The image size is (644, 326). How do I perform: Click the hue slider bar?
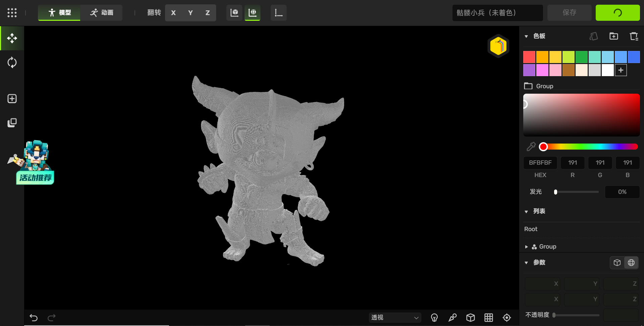coord(589,147)
